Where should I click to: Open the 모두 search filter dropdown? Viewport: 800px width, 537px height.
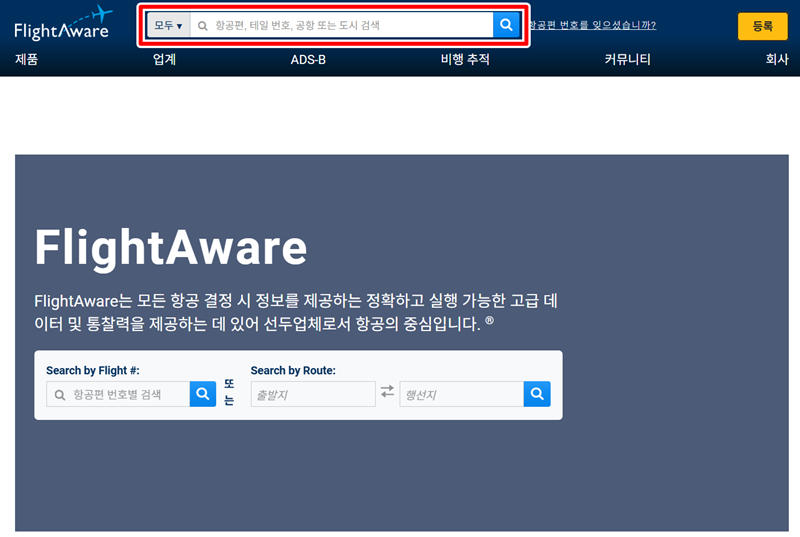(169, 25)
